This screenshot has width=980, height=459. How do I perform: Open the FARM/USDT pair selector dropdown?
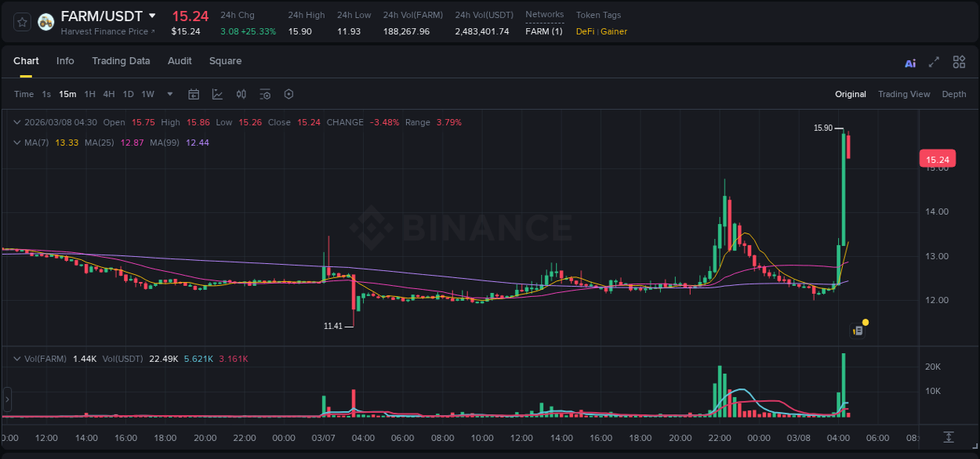151,15
